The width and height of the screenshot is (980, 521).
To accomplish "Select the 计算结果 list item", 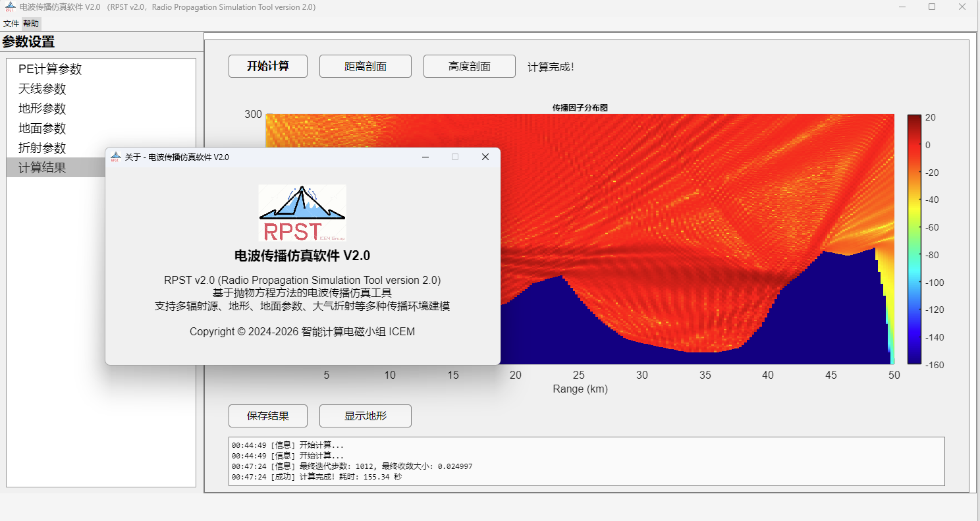I will coord(42,168).
